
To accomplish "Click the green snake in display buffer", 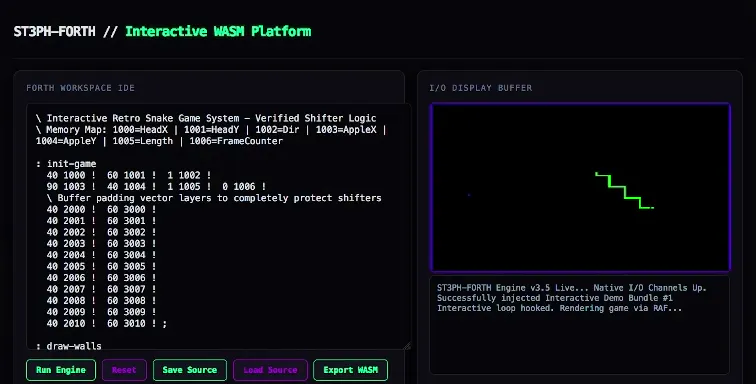I will [x=624, y=191].
